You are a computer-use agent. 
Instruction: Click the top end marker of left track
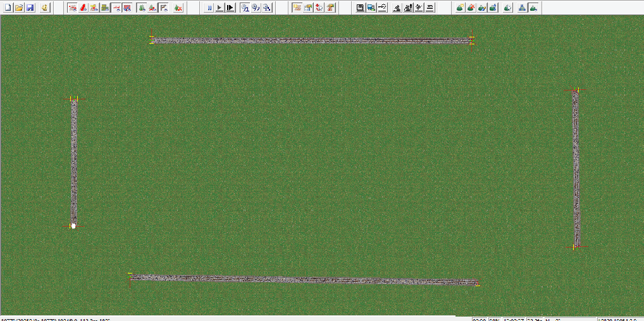[73, 99]
